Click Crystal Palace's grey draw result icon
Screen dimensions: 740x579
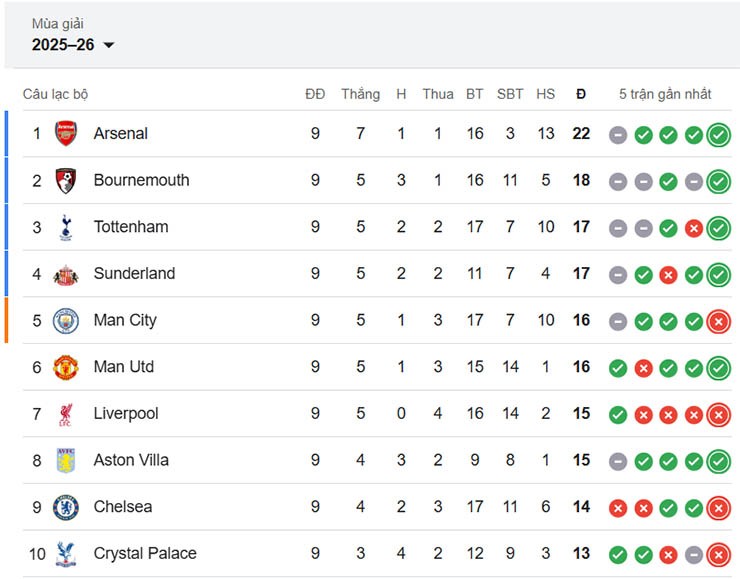[693, 555]
